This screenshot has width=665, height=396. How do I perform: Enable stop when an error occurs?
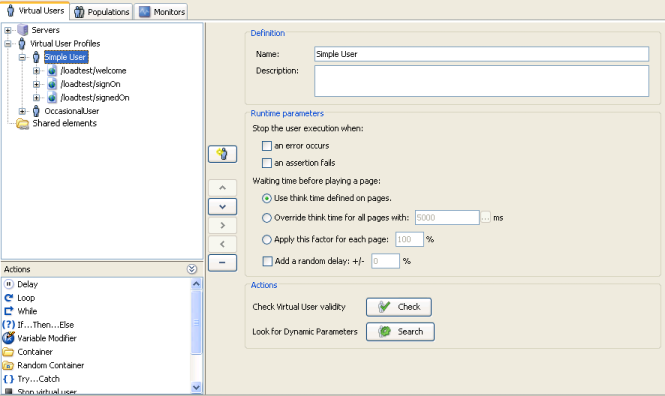267,146
